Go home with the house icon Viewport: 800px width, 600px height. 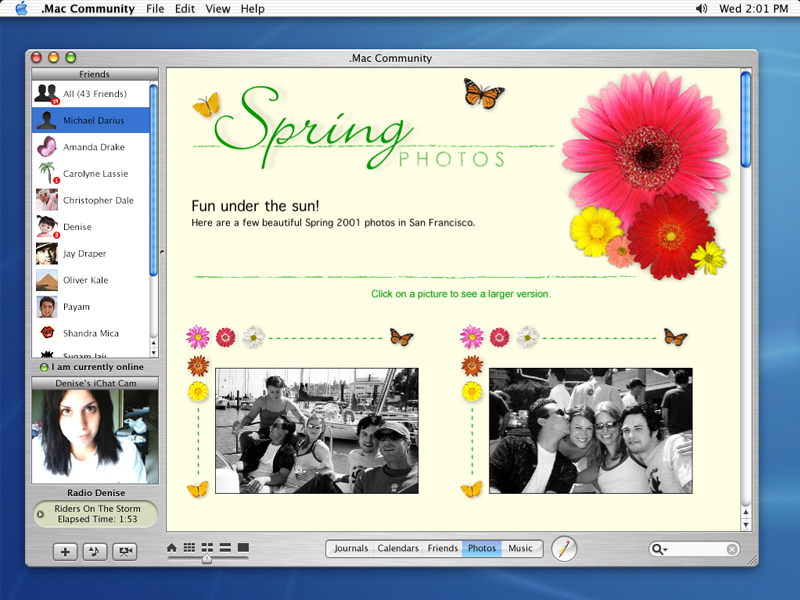(171, 547)
